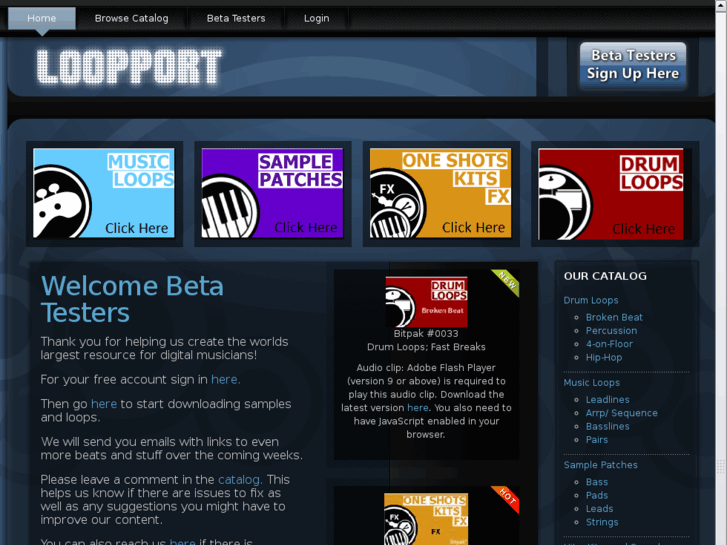
Task: Open 4-on-Floor catalog link
Action: (x=609, y=344)
